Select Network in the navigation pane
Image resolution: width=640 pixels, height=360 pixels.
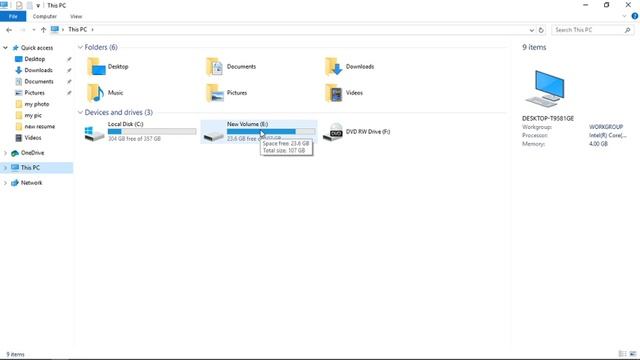click(x=31, y=183)
